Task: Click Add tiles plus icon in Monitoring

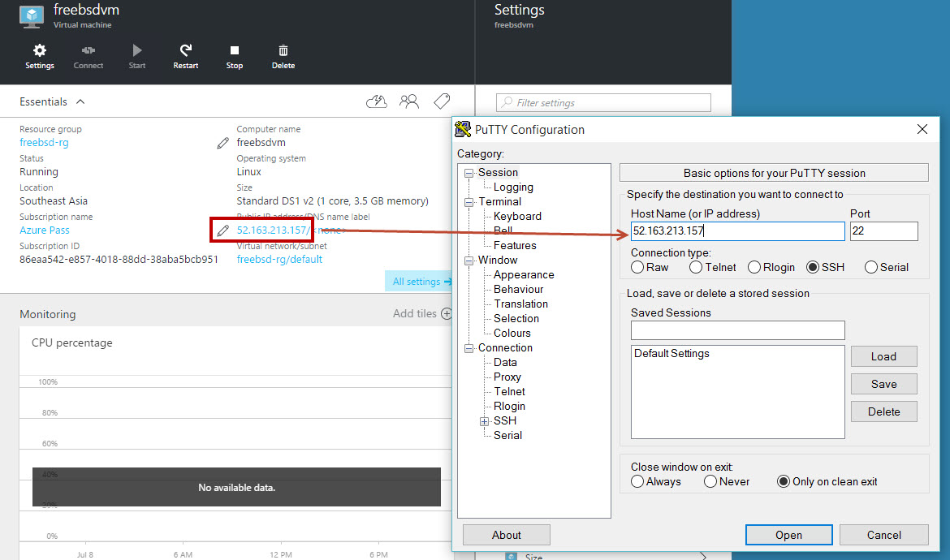Action: point(447,313)
